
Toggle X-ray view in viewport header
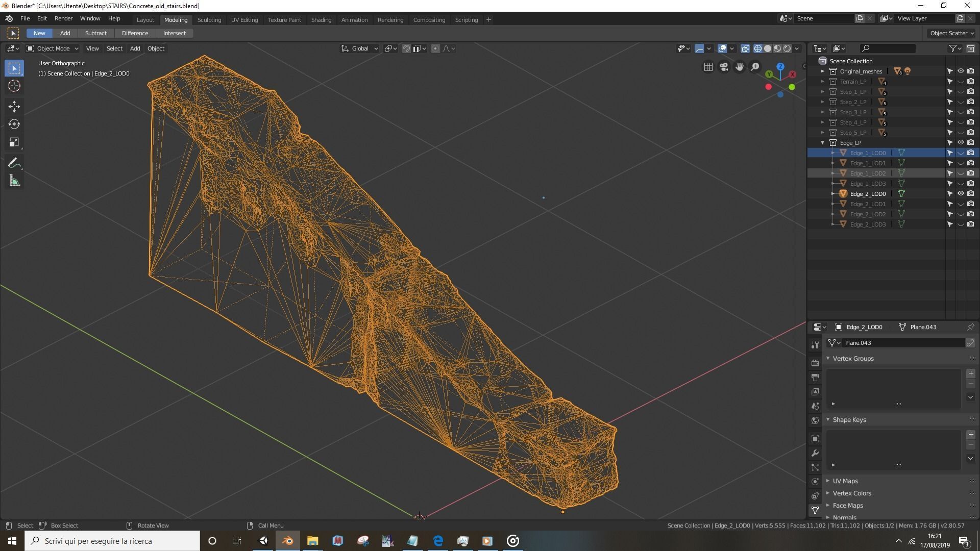(745, 48)
